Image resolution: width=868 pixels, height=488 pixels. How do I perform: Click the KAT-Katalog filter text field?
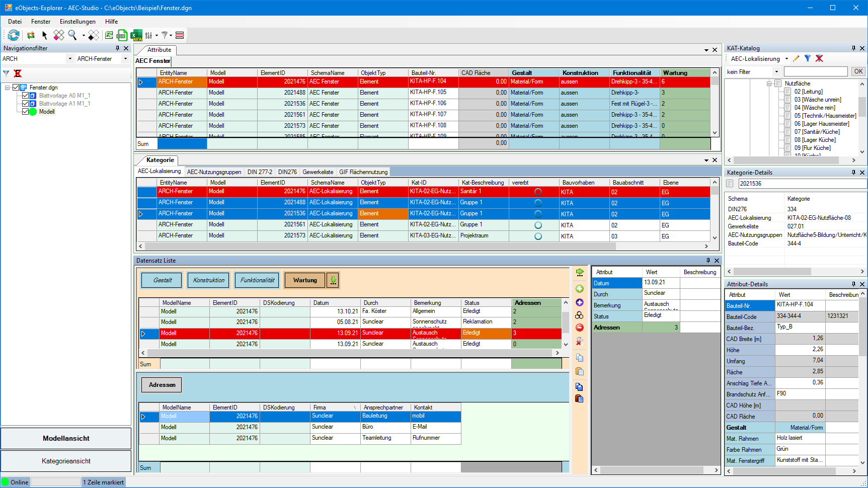tap(816, 72)
